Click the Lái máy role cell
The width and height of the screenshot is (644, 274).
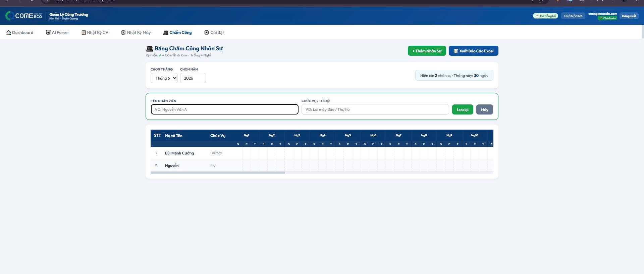(x=216, y=153)
